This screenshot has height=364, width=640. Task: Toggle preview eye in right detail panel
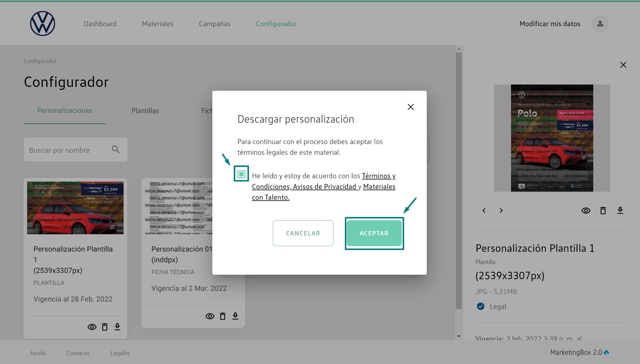(x=586, y=210)
